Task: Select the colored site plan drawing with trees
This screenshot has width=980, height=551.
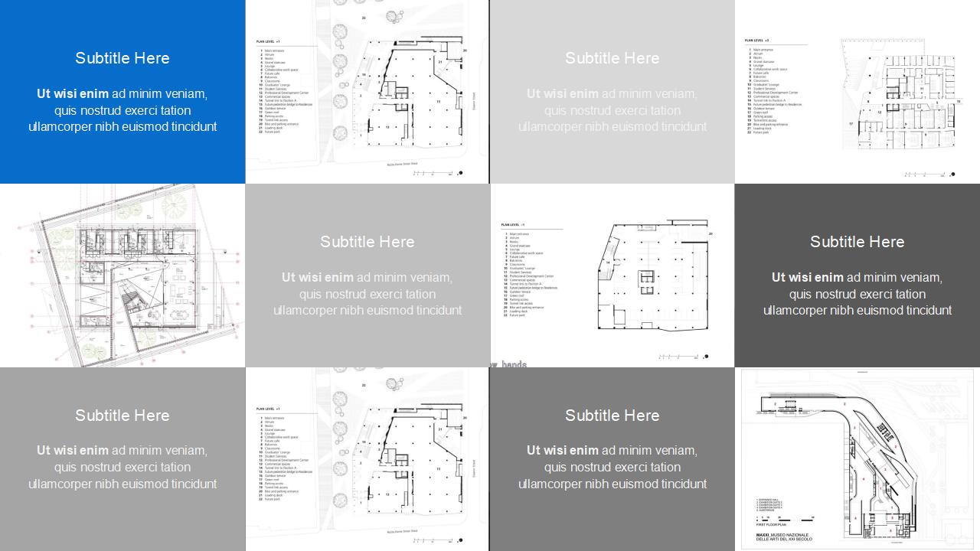Action: tap(122, 275)
